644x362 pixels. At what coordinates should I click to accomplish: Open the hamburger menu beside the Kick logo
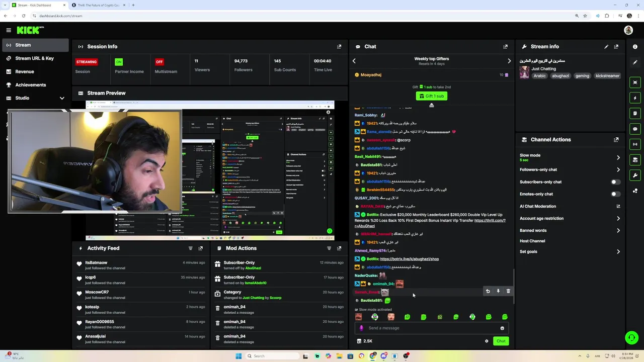coord(9,30)
